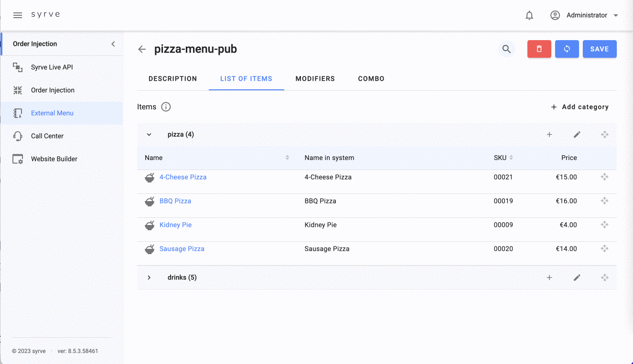Viewport: 633px width, 364px height.
Task: Edit the pizza category with pencil icon
Action: (x=577, y=135)
